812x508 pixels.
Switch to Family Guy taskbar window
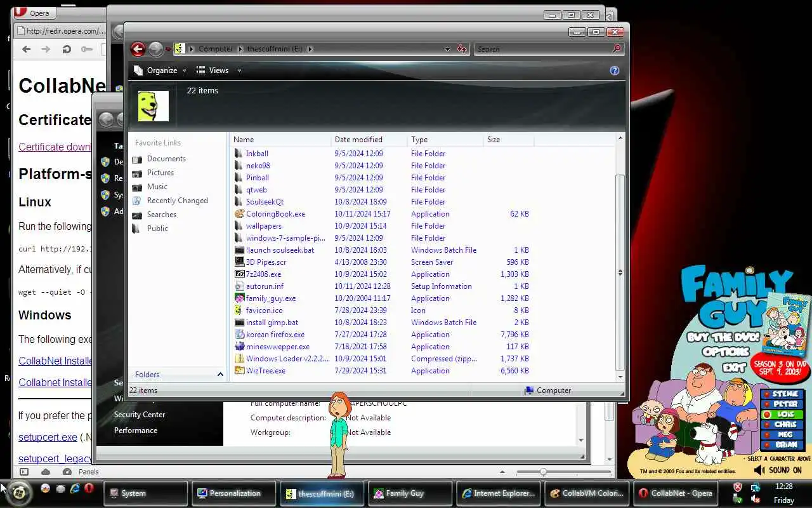click(410, 493)
